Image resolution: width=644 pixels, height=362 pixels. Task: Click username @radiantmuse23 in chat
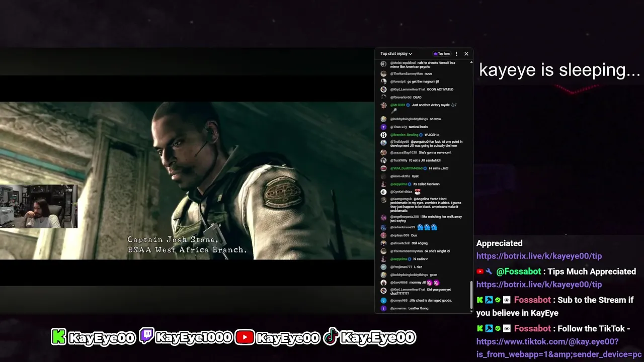tap(403, 227)
